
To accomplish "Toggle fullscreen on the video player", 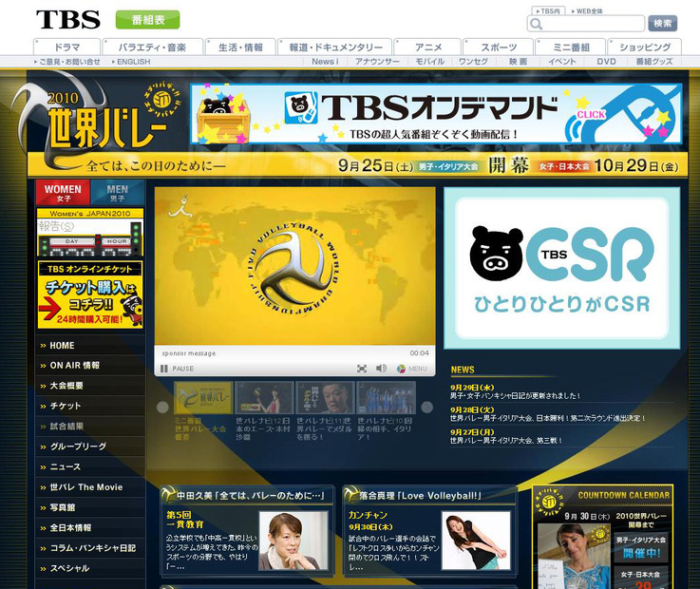I will click(362, 369).
